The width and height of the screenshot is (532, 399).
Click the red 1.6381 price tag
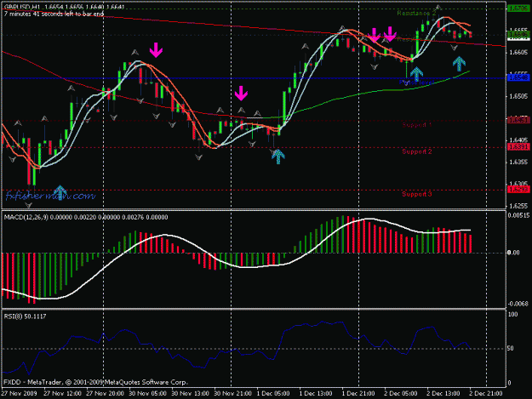(x=518, y=147)
